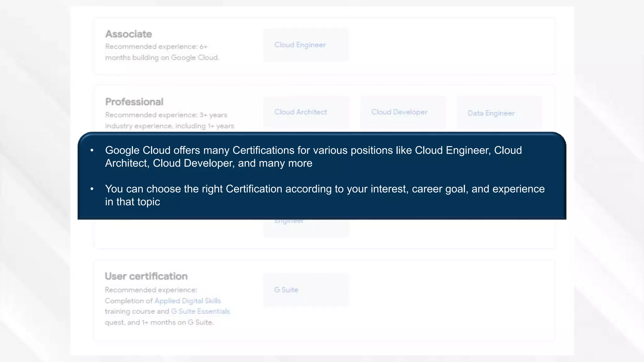Click the Professional heading

coord(134,102)
